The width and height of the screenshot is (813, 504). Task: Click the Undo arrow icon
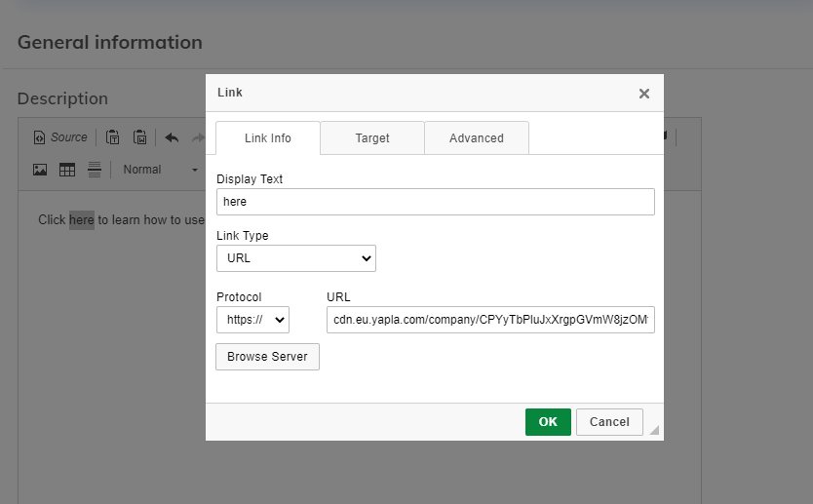pos(172,137)
